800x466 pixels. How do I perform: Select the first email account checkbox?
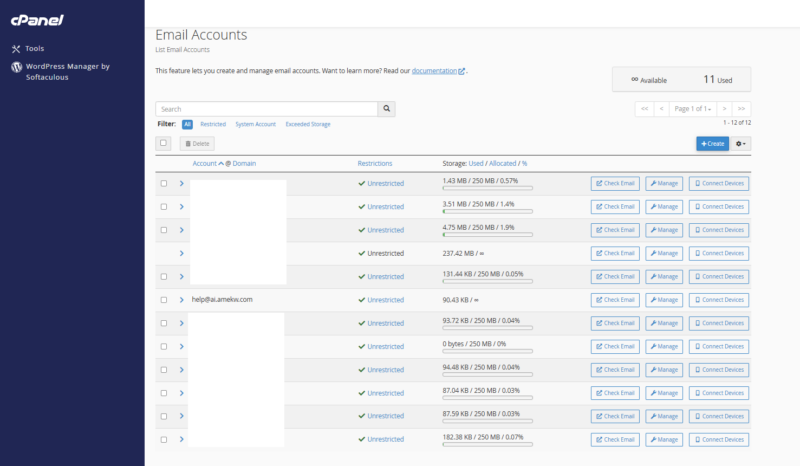(x=164, y=184)
